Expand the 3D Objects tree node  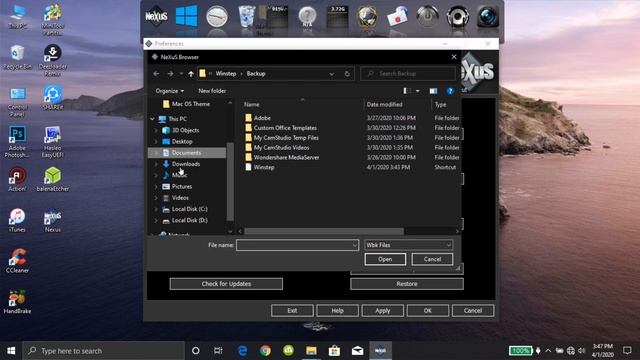click(156, 130)
